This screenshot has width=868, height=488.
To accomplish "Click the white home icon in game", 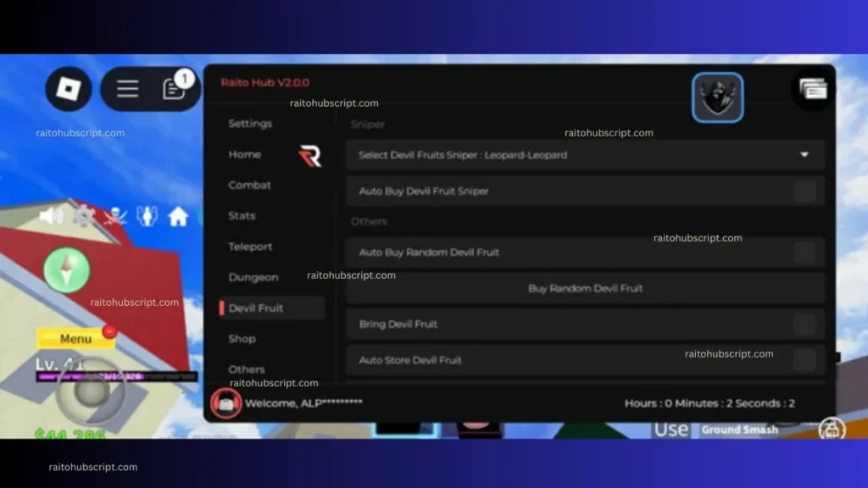I will tap(178, 216).
